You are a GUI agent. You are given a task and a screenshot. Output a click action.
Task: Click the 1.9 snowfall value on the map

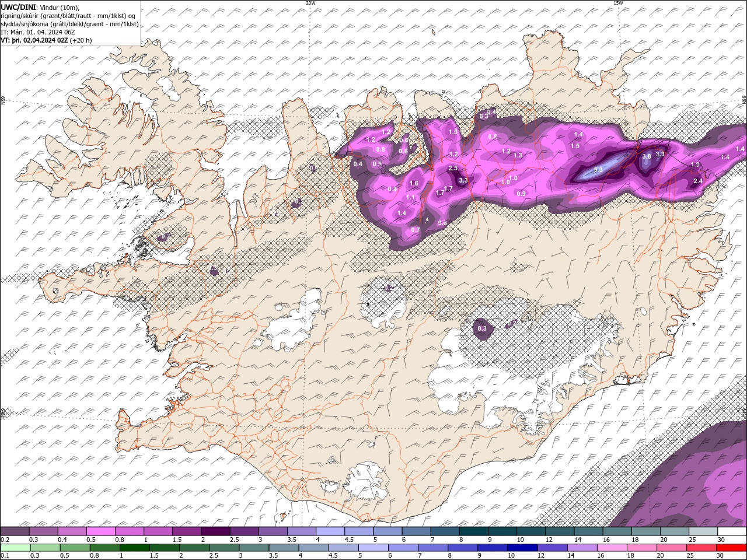coord(695,165)
